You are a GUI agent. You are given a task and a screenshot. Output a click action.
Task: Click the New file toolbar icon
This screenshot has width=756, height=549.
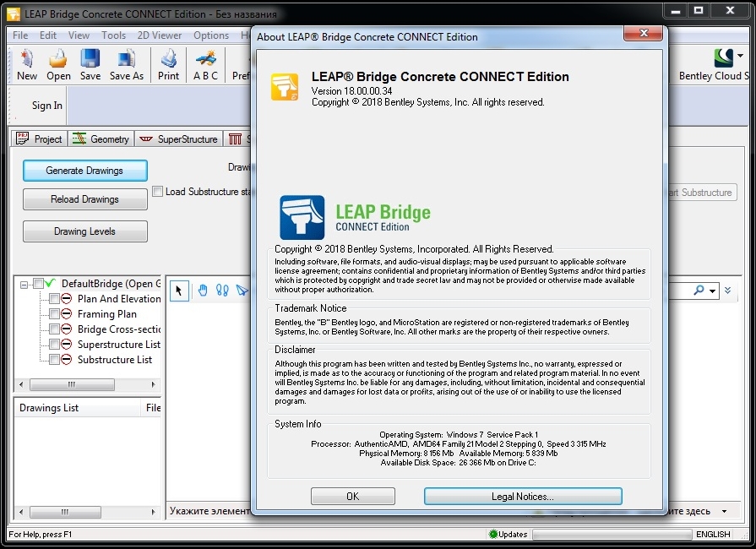coord(27,58)
